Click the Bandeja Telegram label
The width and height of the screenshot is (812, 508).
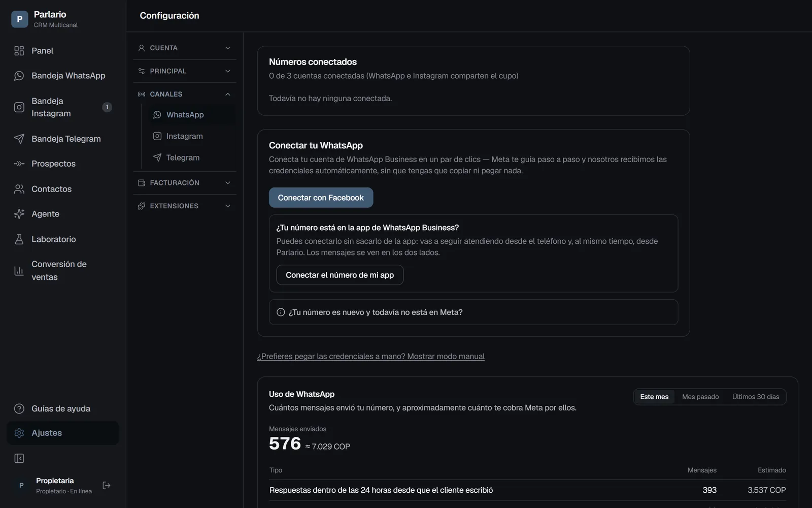coord(66,139)
